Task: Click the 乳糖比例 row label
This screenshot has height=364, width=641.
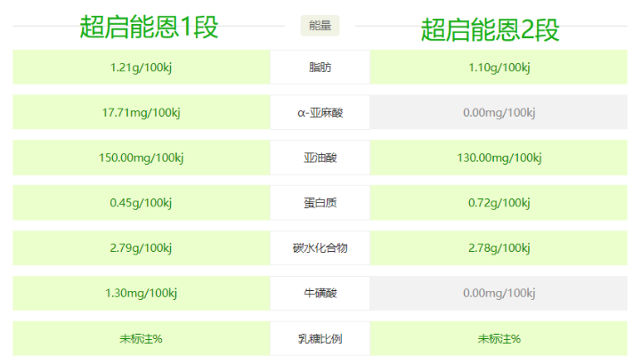Action: (x=320, y=338)
